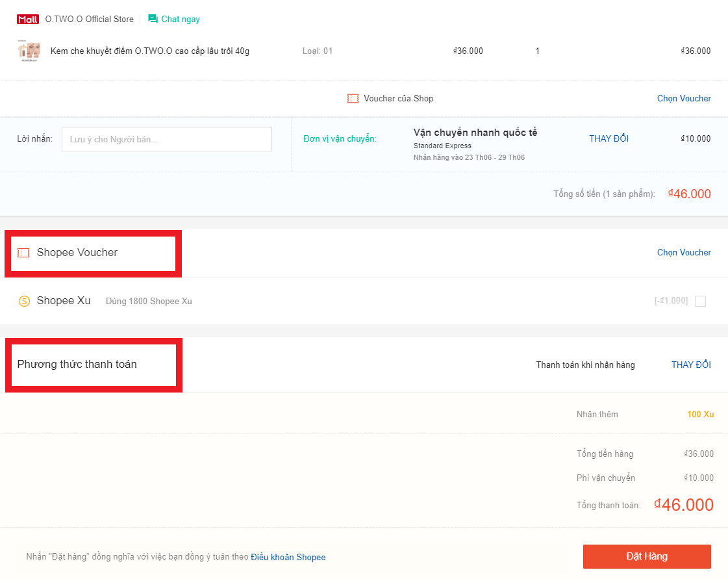Open the O.TWO.O product thumbnail image
Viewport: 728px width, 581px height.
coord(30,51)
